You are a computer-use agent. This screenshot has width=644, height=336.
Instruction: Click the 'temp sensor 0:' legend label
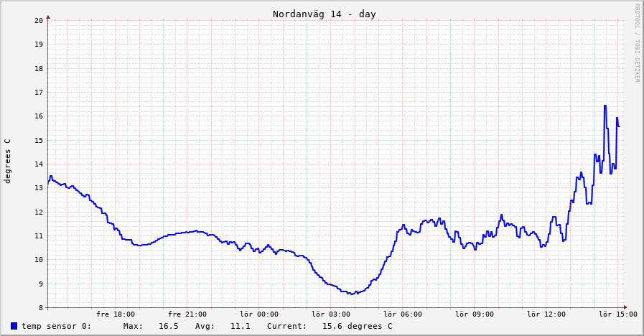(x=56, y=326)
